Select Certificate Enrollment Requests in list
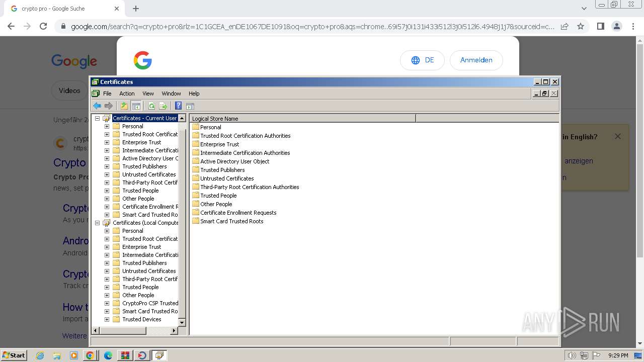 coord(238,213)
